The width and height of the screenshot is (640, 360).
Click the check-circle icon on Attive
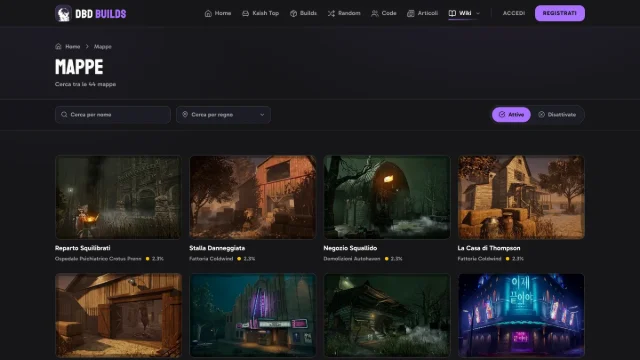(x=502, y=115)
